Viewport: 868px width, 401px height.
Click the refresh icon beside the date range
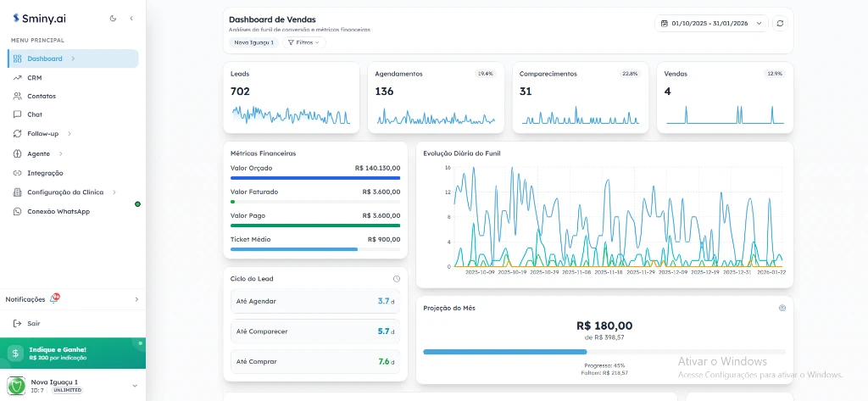point(780,24)
